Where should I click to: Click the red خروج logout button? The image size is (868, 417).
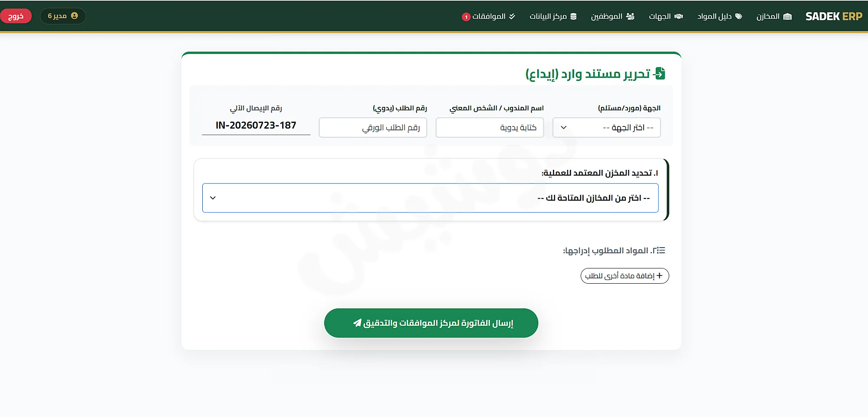point(16,16)
